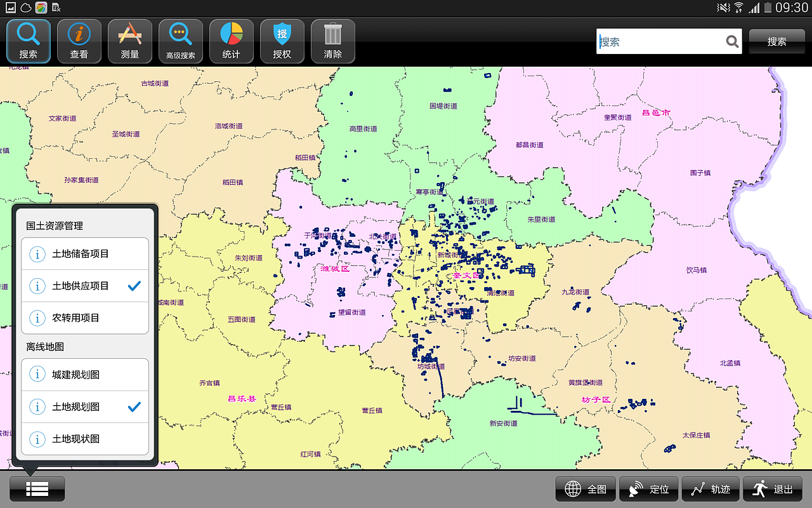Viewport: 812px width, 508px height.
Task: Tap the 乔官镇 label on map
Action: coord(209,383)
